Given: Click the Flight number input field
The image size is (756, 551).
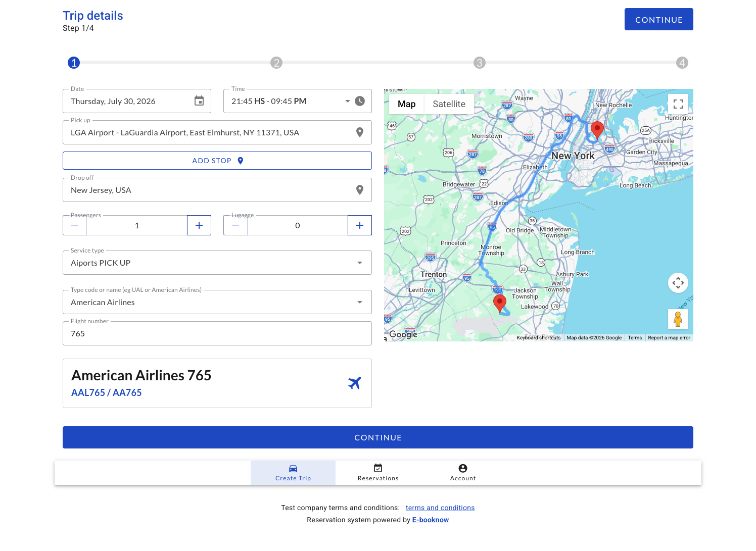Looking at the screenshot, I should coord(217,333).
